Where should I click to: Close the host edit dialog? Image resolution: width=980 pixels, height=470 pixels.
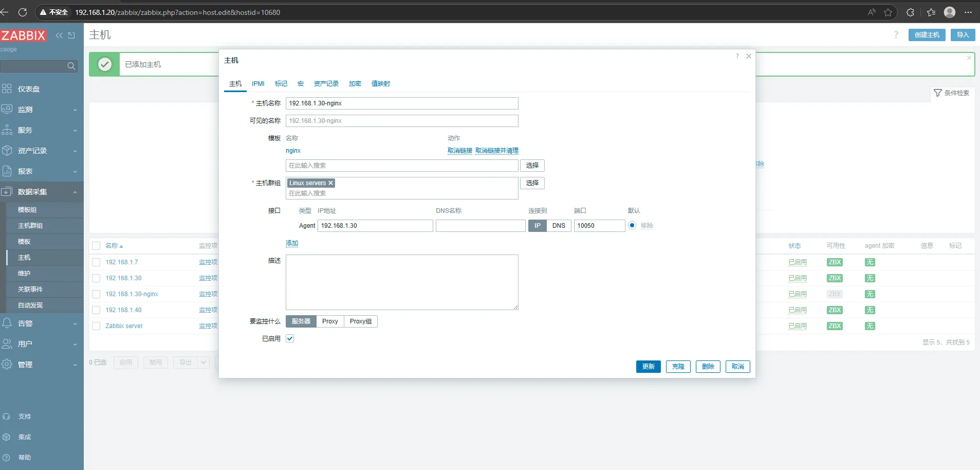point(749,56)
